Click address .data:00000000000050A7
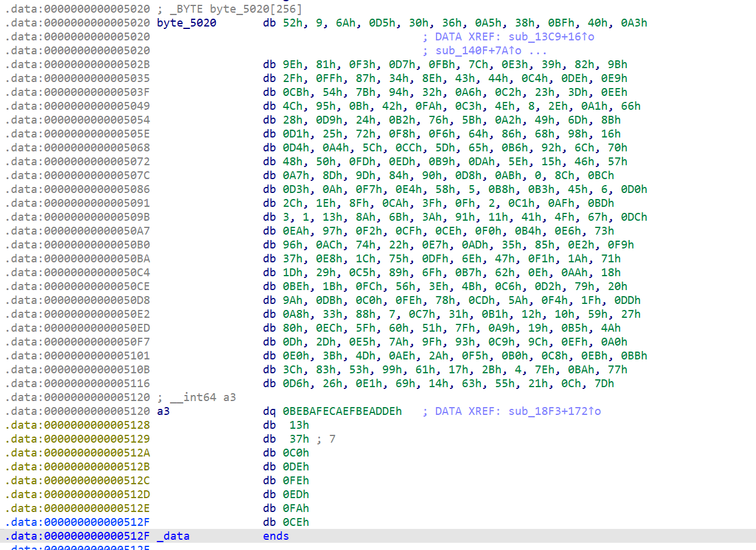 point(78,231)
